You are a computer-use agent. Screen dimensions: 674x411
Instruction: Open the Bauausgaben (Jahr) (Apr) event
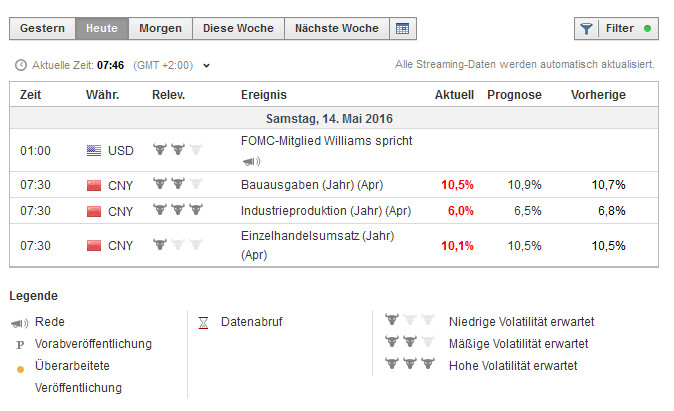click(x=311, y=185)
